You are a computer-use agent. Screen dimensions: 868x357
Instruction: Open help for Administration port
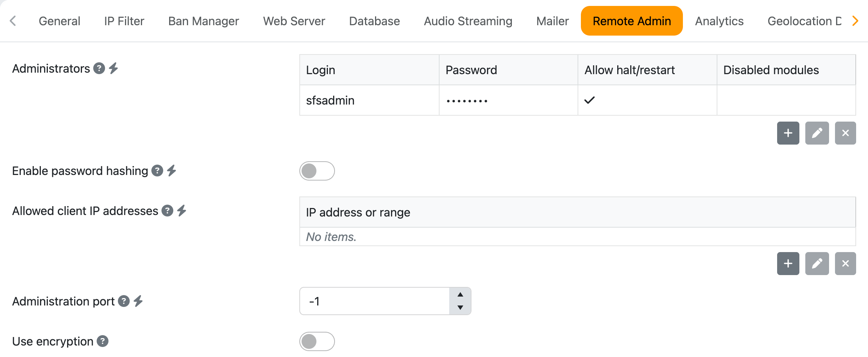pyautogui.click(x=124, y=301)
